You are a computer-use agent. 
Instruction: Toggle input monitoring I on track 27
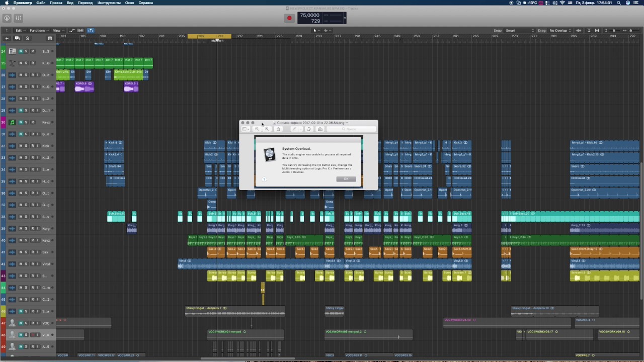(38, 87)
